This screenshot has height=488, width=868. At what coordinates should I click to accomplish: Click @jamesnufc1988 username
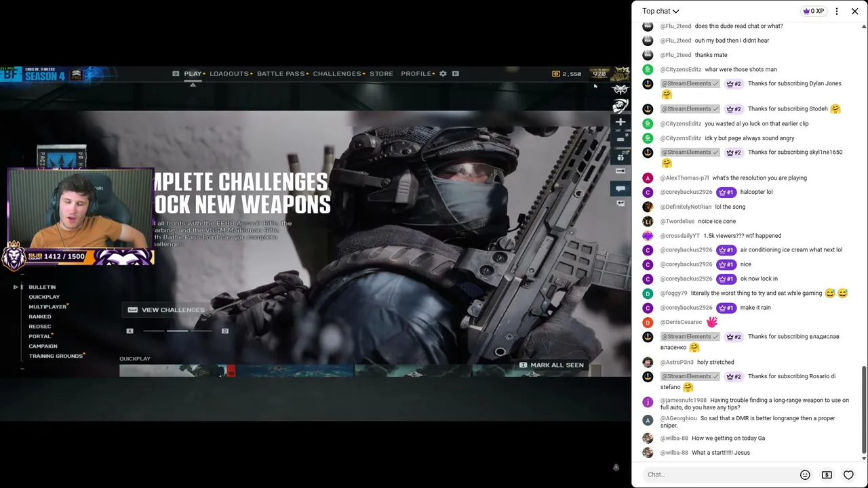[683, 401]
